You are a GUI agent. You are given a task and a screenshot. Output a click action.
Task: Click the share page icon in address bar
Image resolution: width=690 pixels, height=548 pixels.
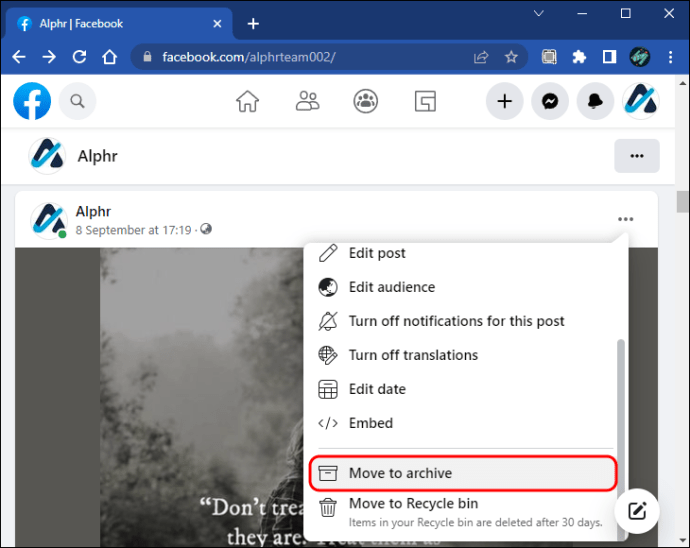(x=481, y=57)
